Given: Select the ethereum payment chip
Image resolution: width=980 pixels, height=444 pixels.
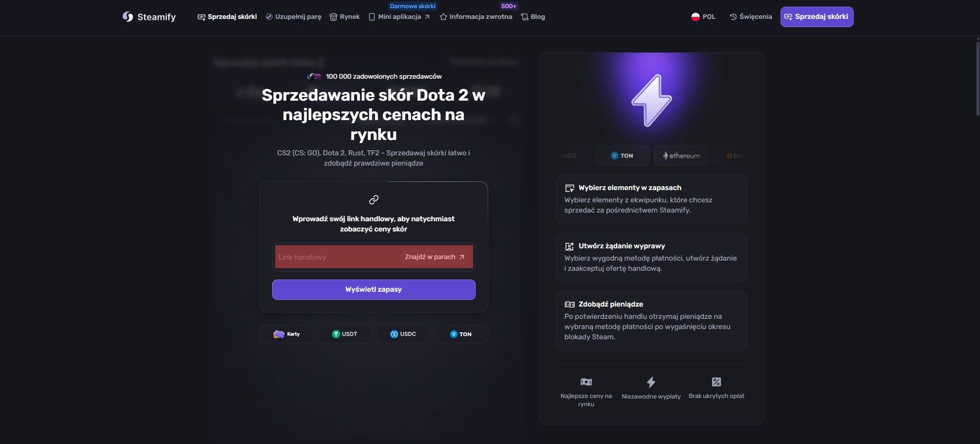Looking at the screenshot, I should pyautogui.click(x=681, y=155).
